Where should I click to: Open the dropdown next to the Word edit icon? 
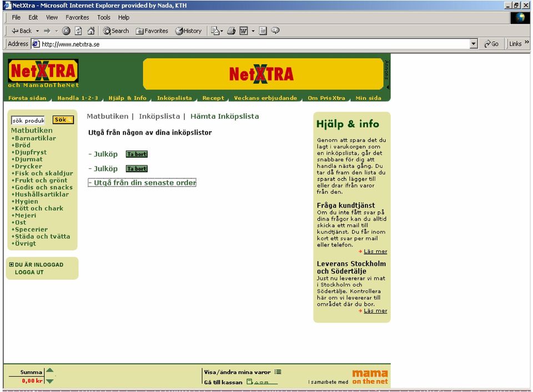253,31
